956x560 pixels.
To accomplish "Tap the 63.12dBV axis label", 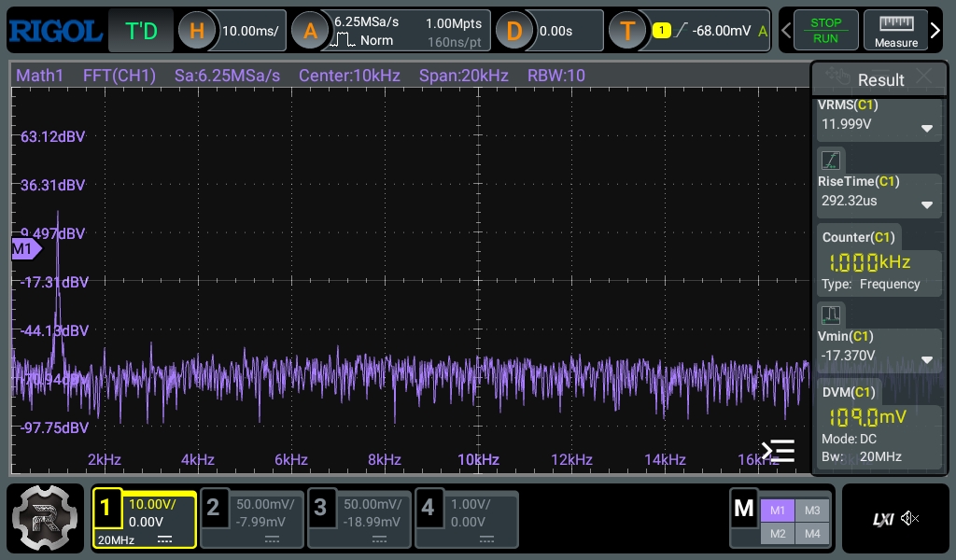I will coord(53,136).
